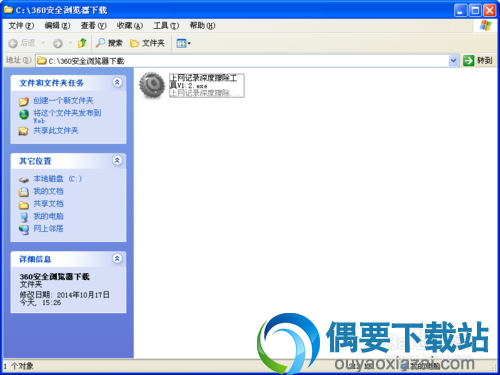Click the folder icon in address bar
Screen dimensions: 500x375
pos(42,61)
